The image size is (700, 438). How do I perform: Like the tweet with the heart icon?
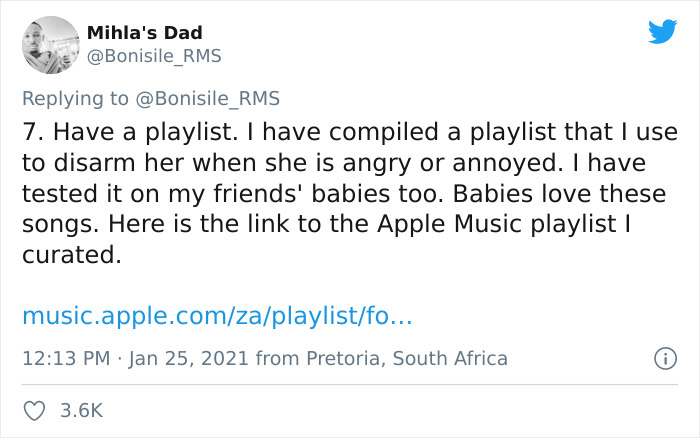point(34,411)
